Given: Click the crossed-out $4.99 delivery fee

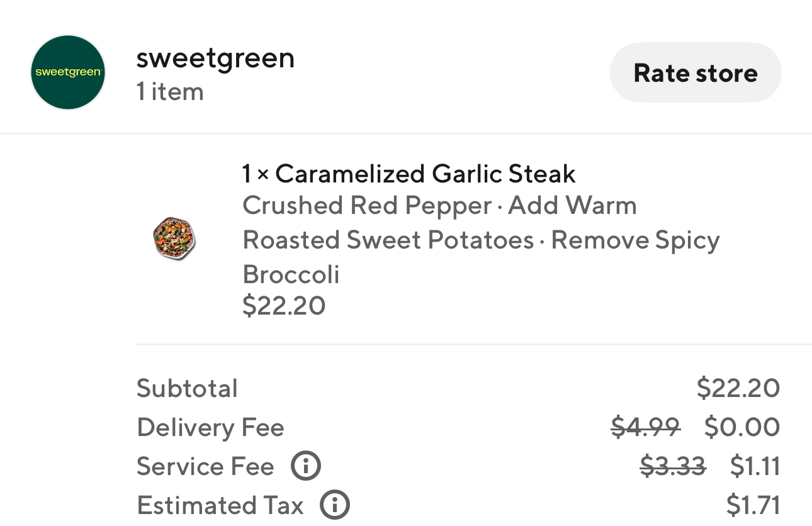Looking at the screenshot, I should click(x=646, y=428).
